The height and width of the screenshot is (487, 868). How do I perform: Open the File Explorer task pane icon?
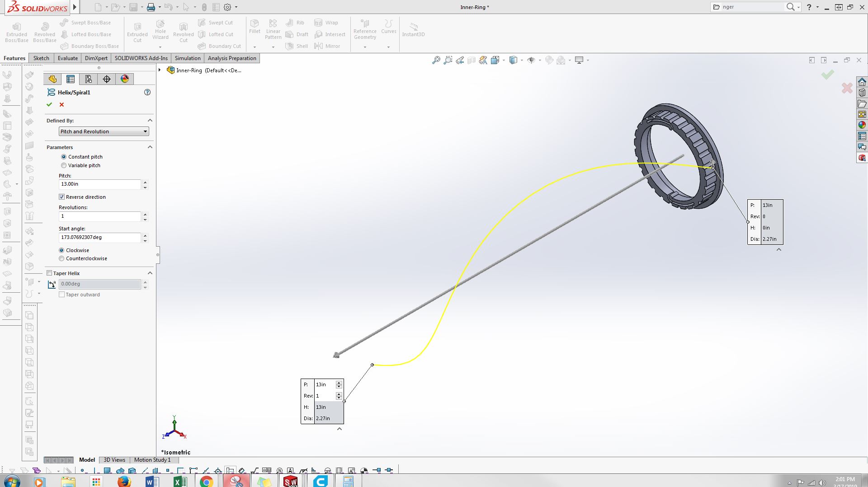pos(862,103)
